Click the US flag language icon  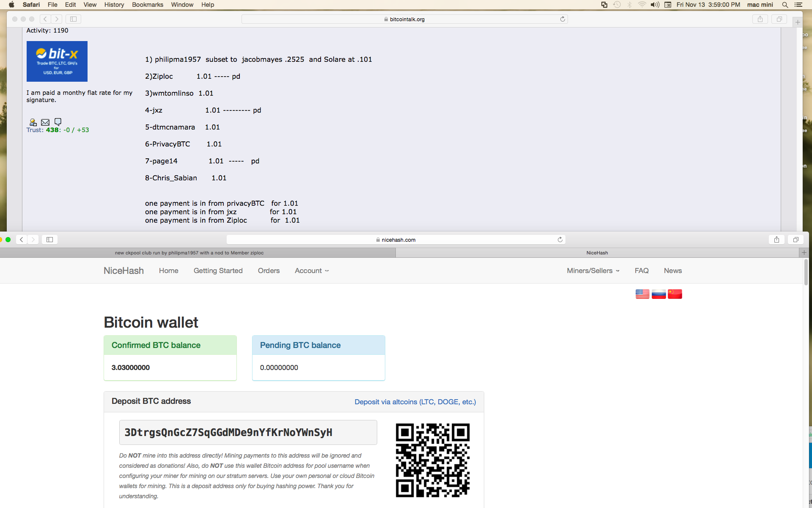(642, 294)
